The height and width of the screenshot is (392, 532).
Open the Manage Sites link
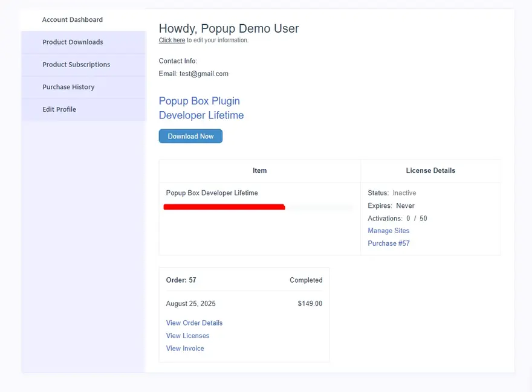388,231
